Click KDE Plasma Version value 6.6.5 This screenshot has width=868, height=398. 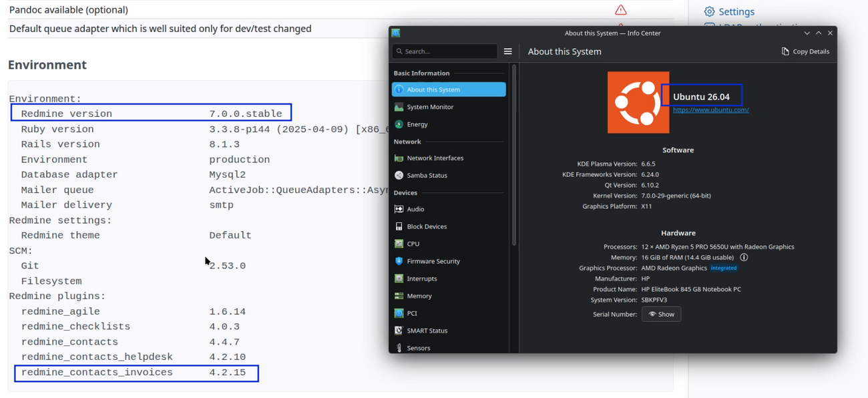tap(648, 164)
